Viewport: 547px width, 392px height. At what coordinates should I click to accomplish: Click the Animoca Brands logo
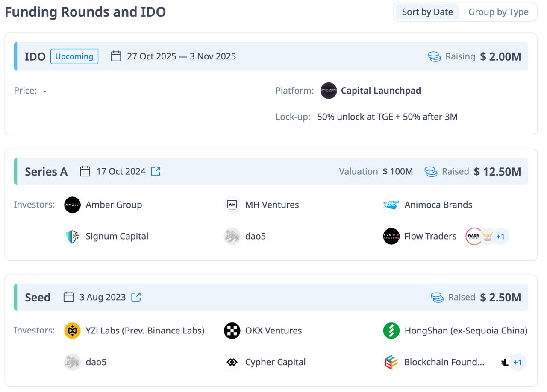391,205
